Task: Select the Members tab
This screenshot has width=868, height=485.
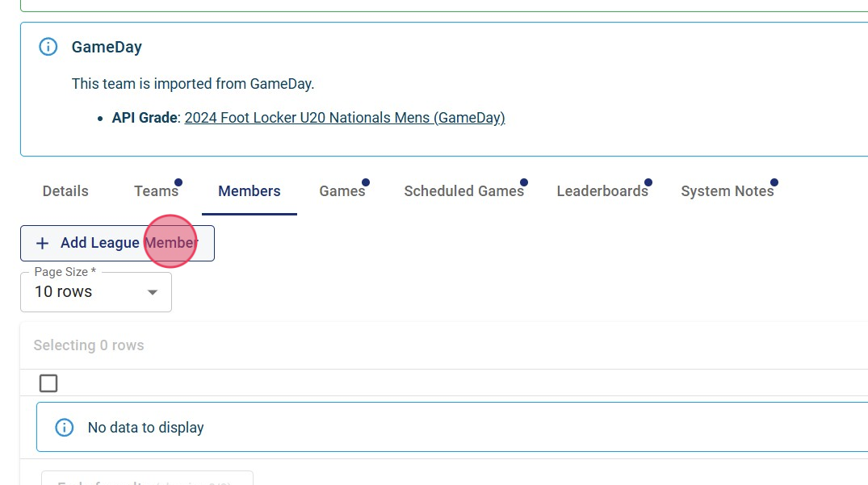Action: pyautogui.click(x=249, y=191)
